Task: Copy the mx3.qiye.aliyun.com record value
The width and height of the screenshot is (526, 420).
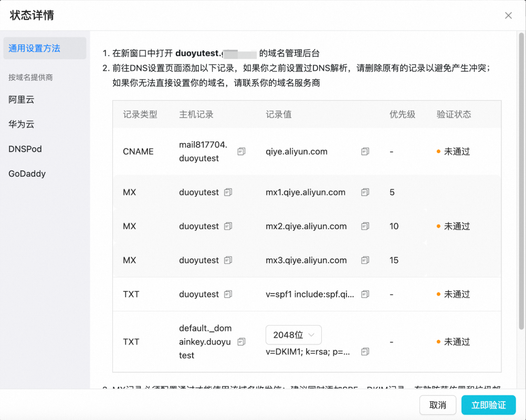Action: (365, 260)
